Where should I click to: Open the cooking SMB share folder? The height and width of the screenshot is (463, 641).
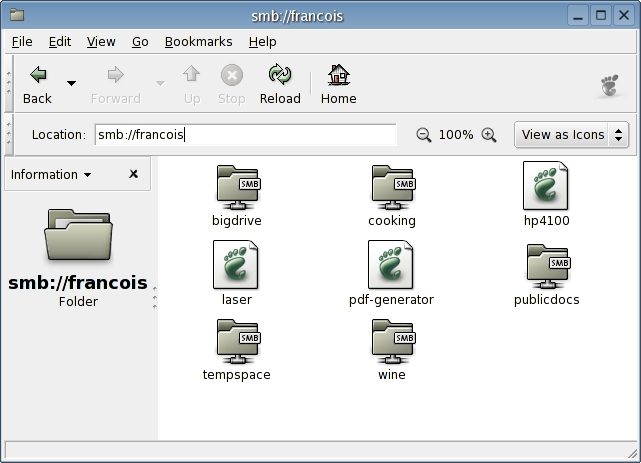click(x=392, y=187)
